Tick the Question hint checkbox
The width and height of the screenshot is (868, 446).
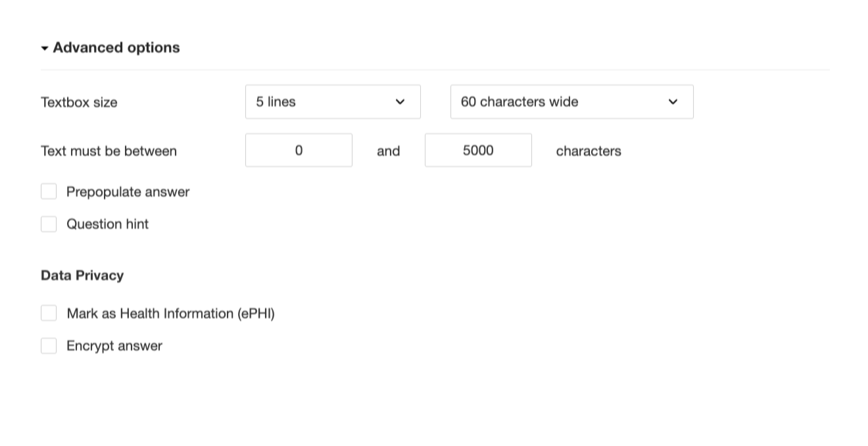pos(49,224)
